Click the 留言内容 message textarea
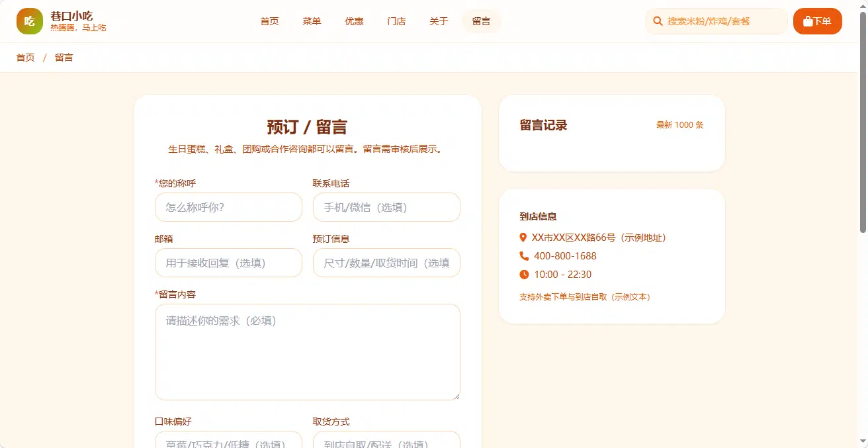 (308, 352)
